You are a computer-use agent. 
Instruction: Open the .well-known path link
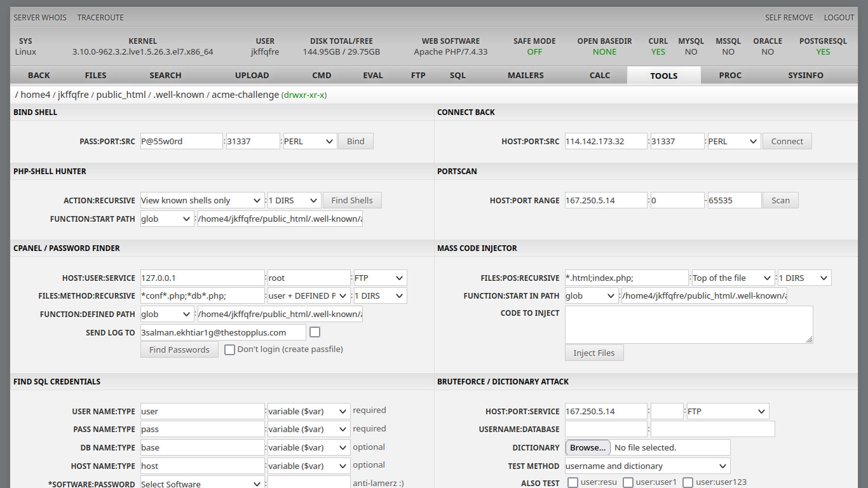179,95
